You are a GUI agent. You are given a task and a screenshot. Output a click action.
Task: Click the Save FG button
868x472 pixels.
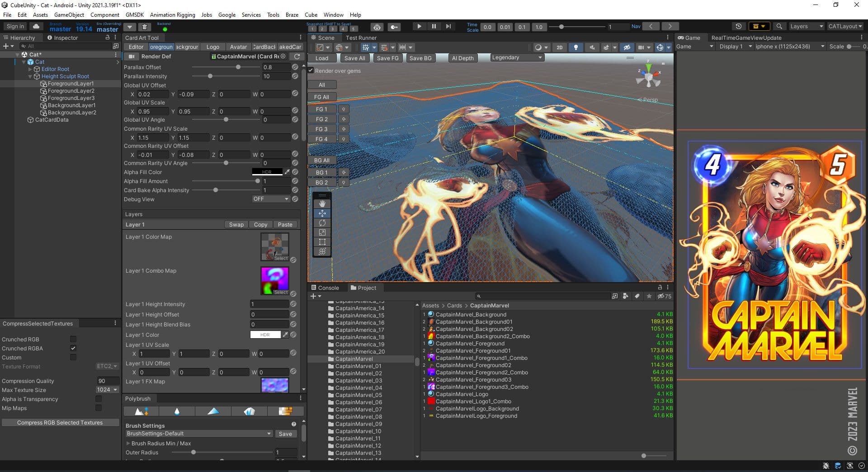click(x=387, y=58)
